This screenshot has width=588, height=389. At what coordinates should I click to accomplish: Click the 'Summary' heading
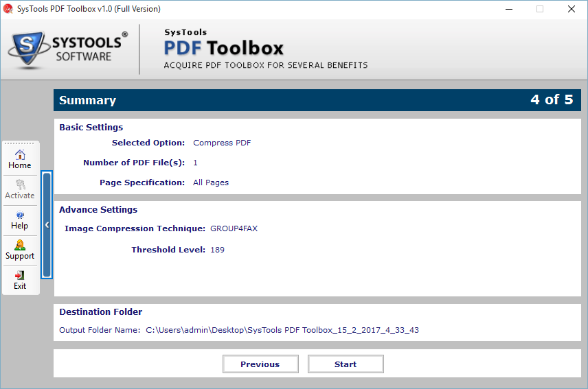(x=87, y=100)
